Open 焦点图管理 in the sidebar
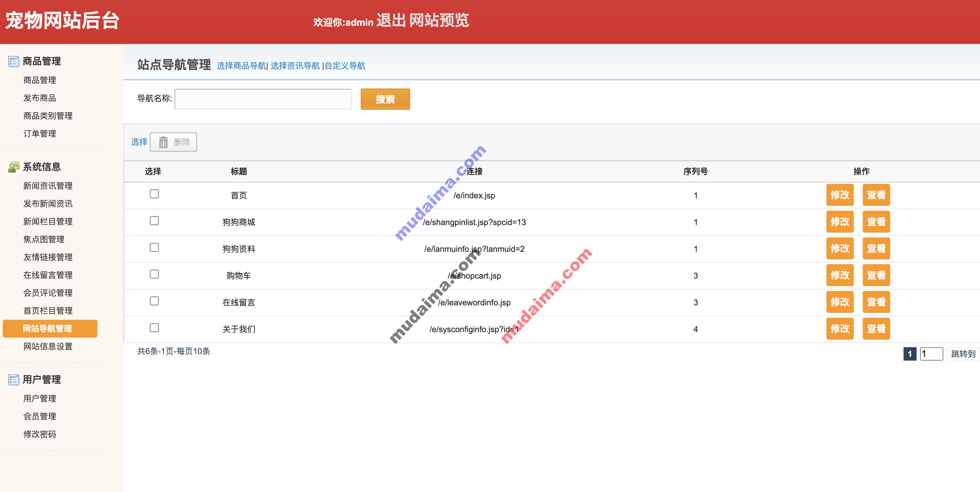The width and height of the screenshot is (980, 492). [44, 239]
